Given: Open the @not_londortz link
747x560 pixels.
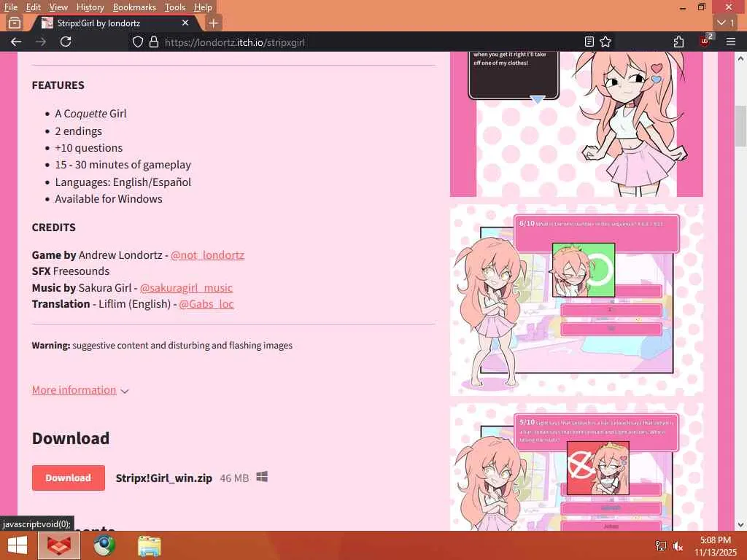Looking at the screenshot, I should tap(207, 255).
